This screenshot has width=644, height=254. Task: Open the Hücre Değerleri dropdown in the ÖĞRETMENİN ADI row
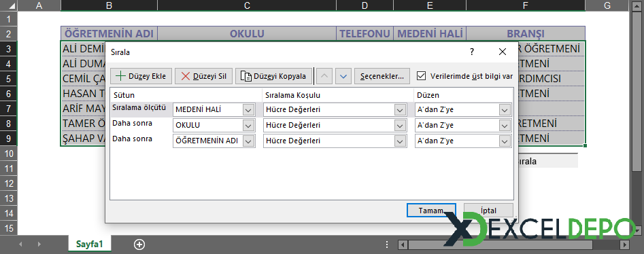coord(400,141)
